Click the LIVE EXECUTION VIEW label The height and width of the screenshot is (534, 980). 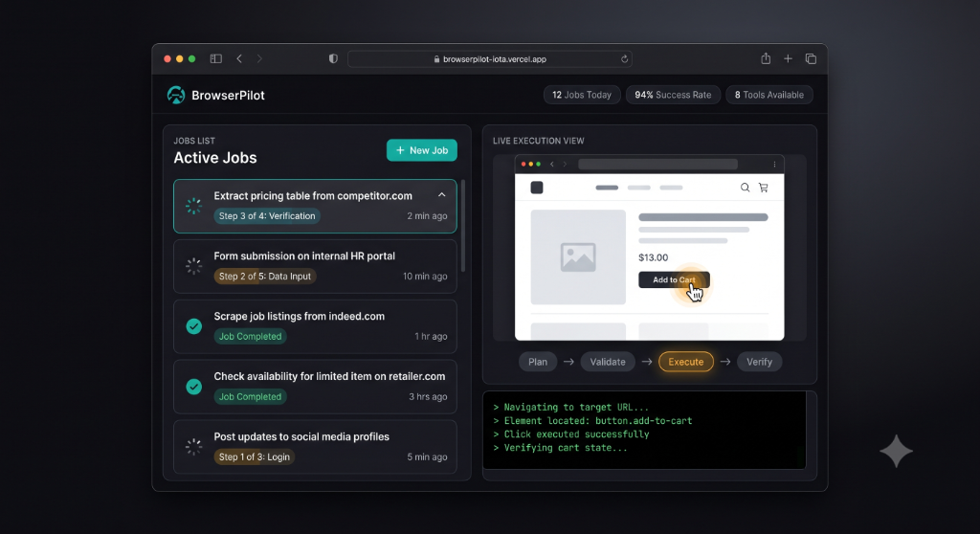coord(538,141)
